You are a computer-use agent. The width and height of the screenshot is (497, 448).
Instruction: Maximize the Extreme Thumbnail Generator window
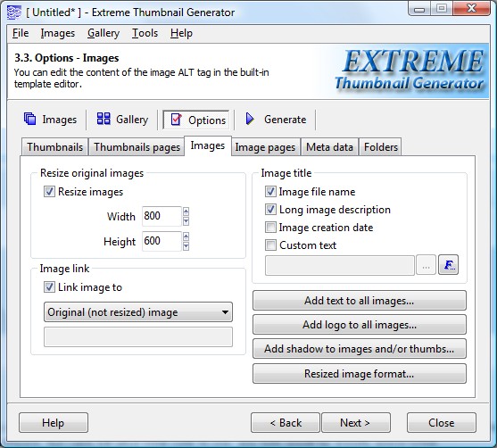click(442, 9)
